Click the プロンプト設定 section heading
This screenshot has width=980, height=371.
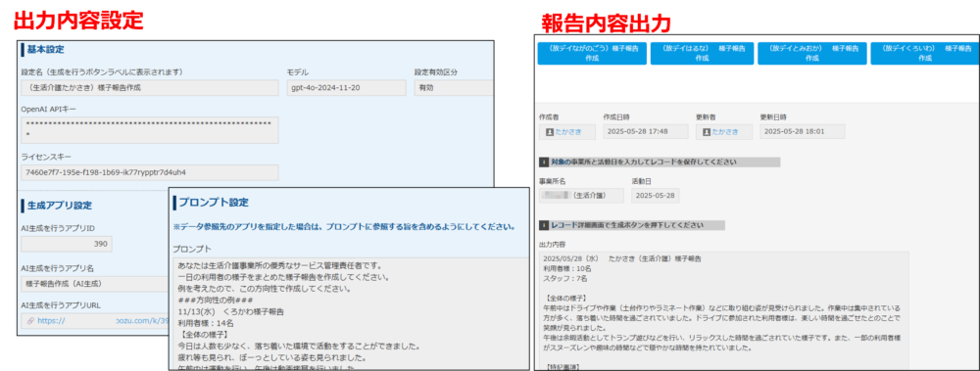pos(213,203)
